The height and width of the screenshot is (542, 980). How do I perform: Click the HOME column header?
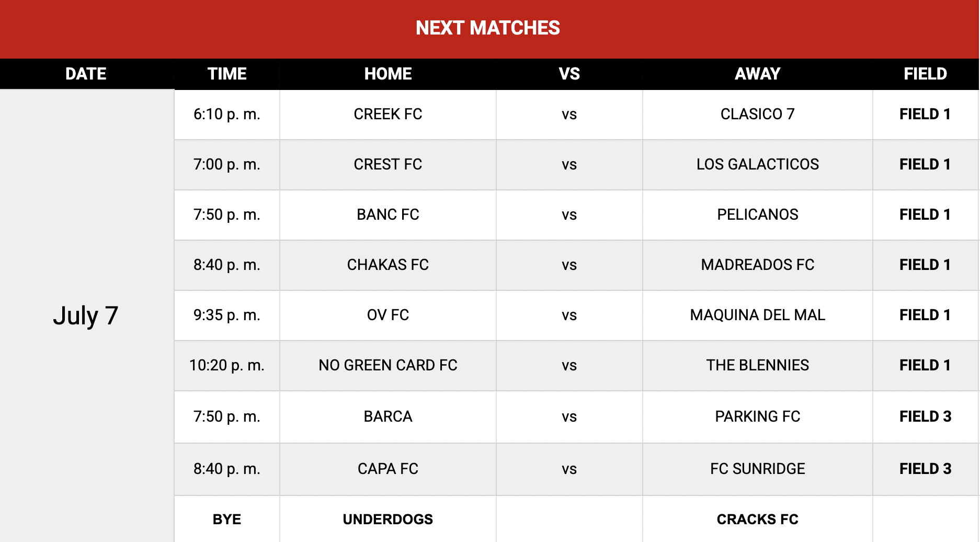pos(388,74)
